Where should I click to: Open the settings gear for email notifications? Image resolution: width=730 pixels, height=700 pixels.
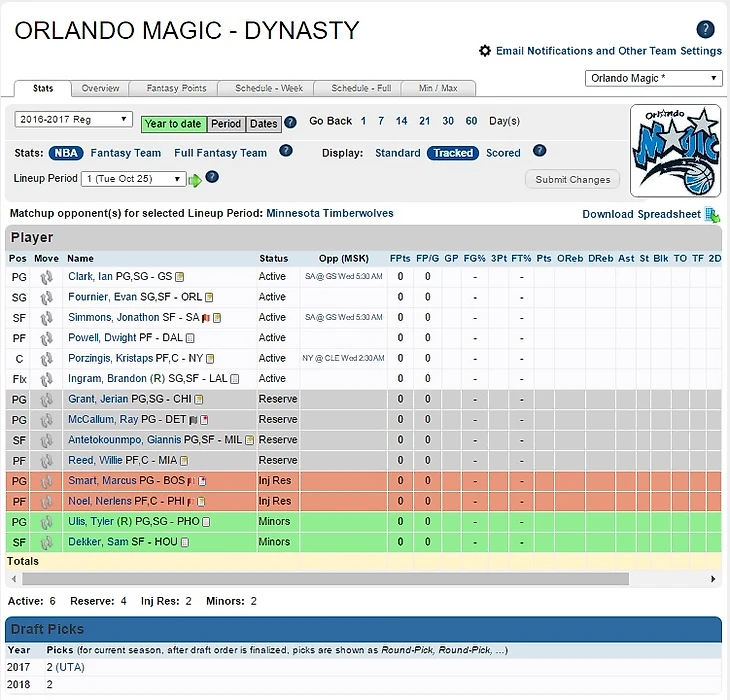coord(485,51)
